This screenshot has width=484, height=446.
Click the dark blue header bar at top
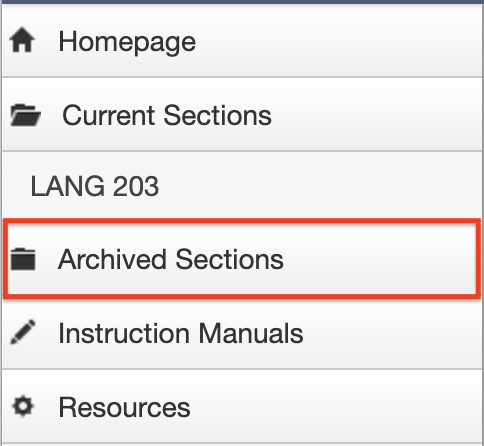click(242, 2)
